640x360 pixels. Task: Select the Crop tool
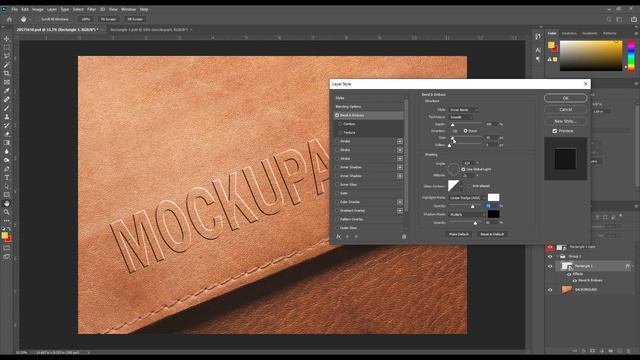(7, 73)
